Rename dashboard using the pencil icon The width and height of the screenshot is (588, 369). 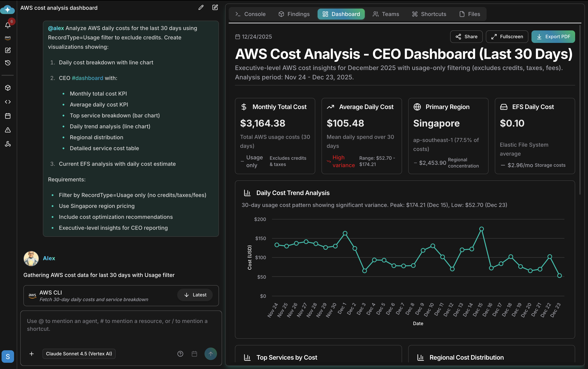(201, 7)
